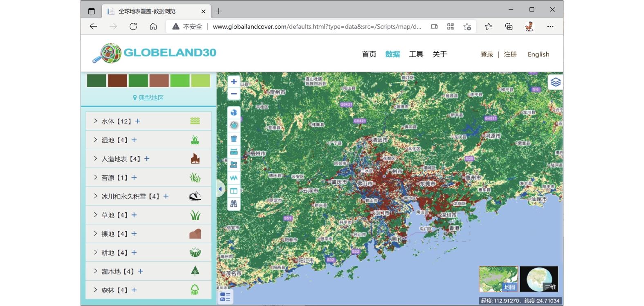Expand the 水体【12】 category
The width and height of the screenshot is (644, 306).
[95, 121]
